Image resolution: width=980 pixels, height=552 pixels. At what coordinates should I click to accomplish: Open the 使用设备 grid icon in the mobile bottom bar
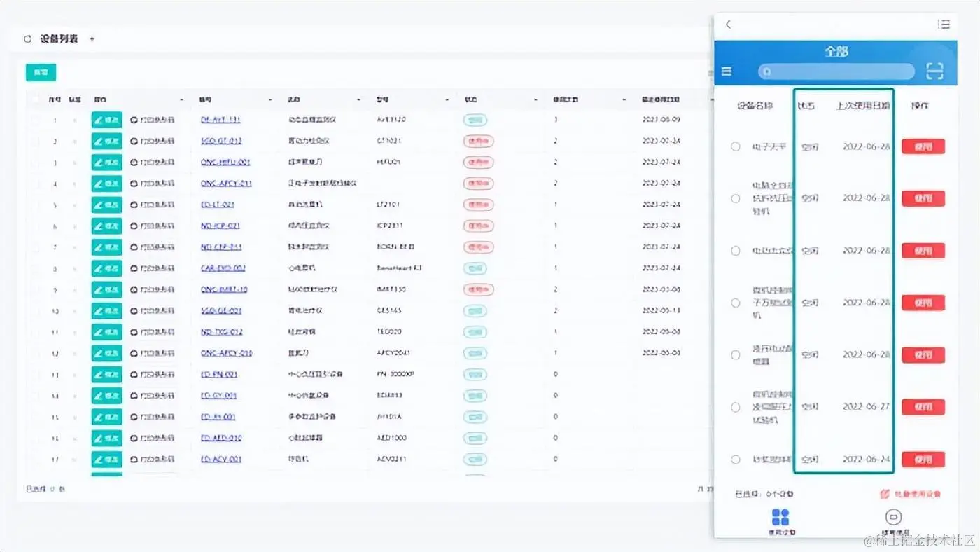click(780, 517)
